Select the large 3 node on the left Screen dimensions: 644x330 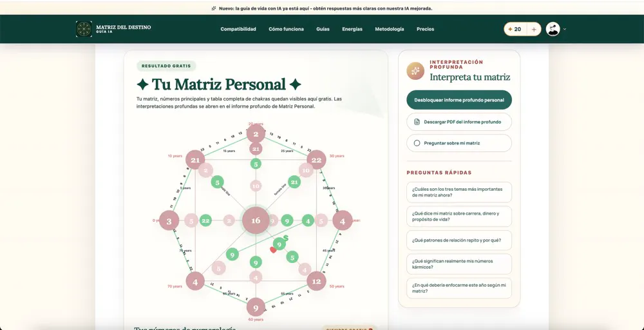[169, 220]
